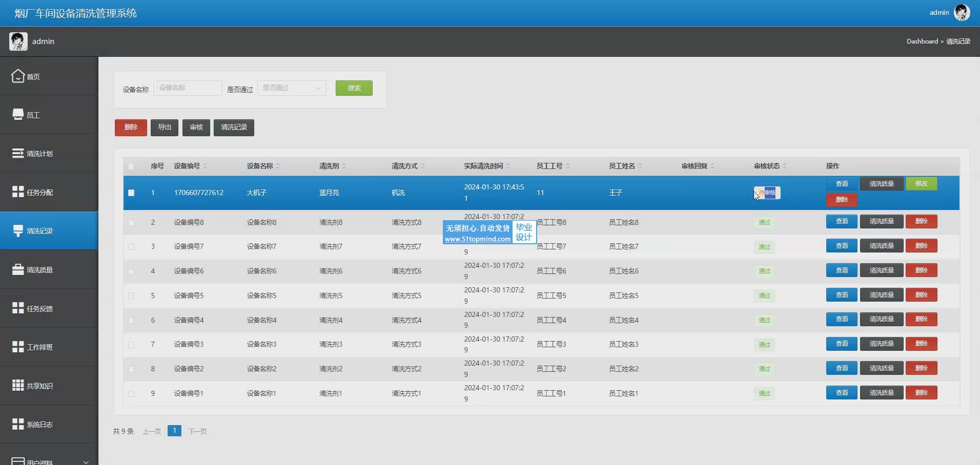Open the 工作排班 sidebar menu

(49, 347)
